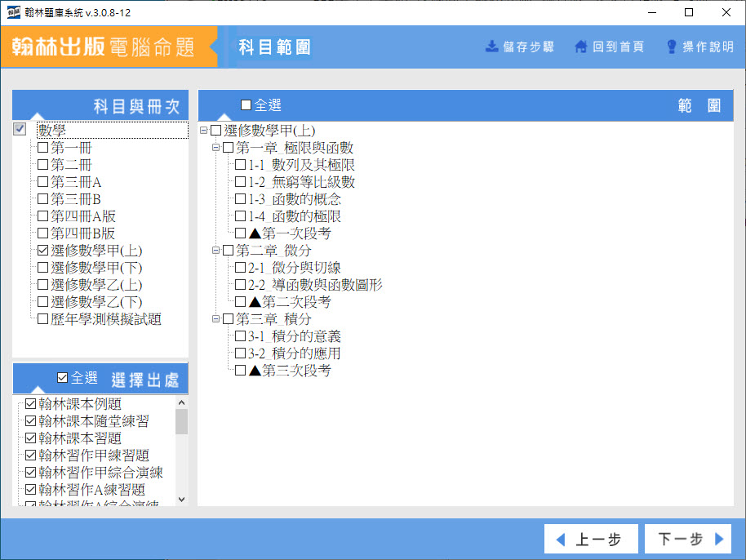The width and height of the screenshot is (746, 560).
Task: Collapse the 第一章 極限與函數 tree node
Action: click(216, 148)
